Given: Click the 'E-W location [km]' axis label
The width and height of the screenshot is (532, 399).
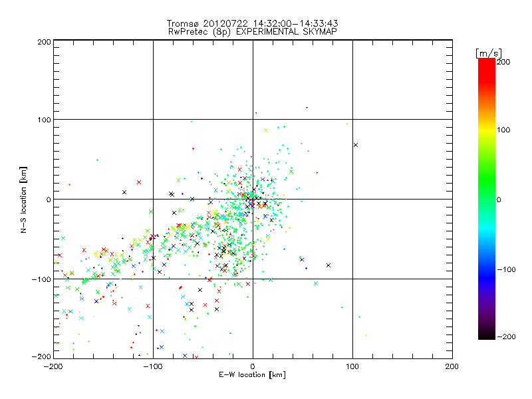Looking at the screenshot, I should tap(252, 375).
